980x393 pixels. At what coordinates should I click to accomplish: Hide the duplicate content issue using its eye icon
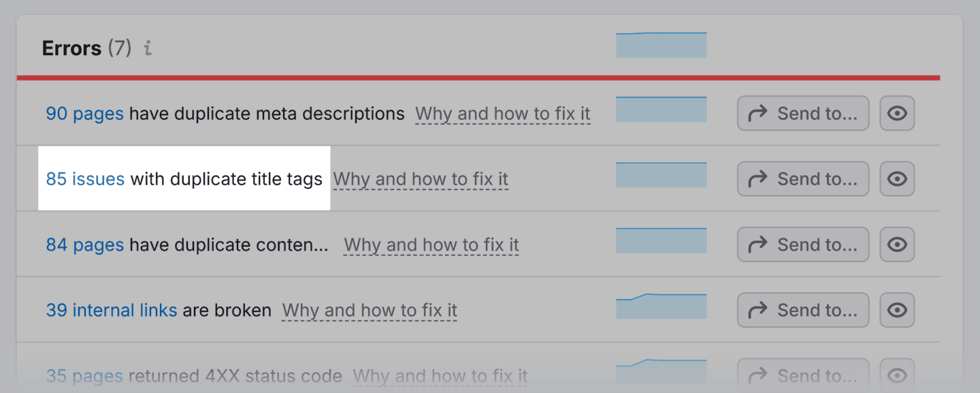pyautogui.click(x=897, y=244)
